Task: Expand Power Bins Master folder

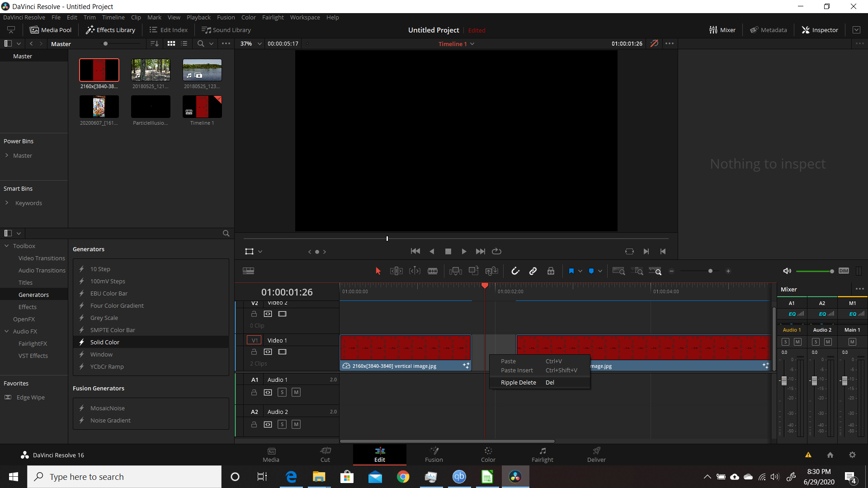Action: [7, 155]
